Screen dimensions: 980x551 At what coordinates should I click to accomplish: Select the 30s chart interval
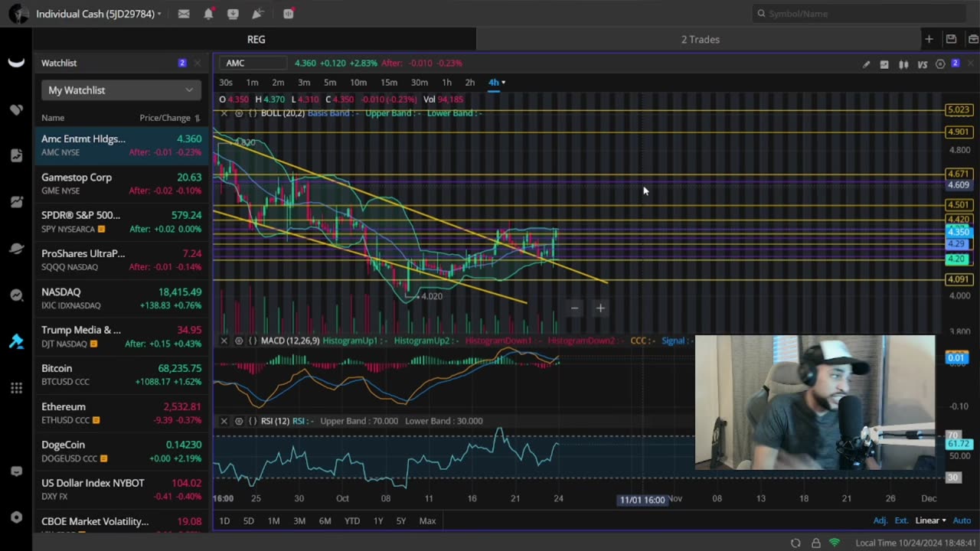pyautogui.click(x=226, y=83)
